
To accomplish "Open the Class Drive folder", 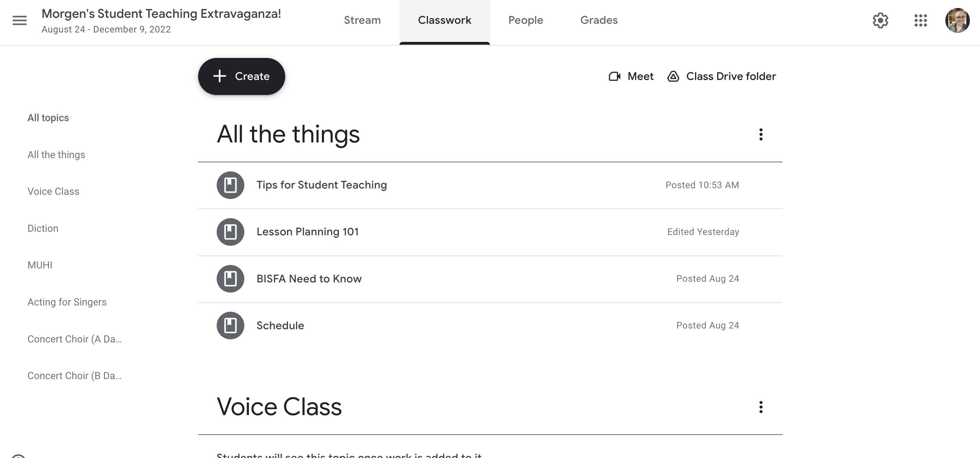I will click(722, 76).
